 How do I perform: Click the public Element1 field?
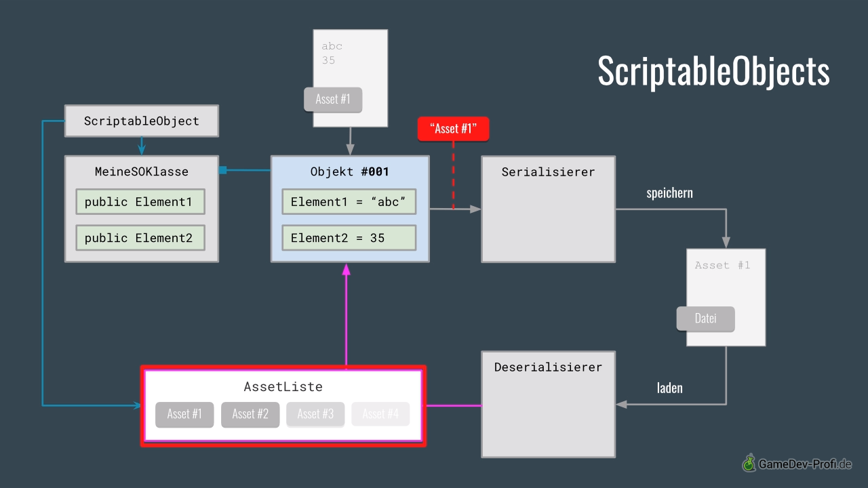tap(140, 202)
